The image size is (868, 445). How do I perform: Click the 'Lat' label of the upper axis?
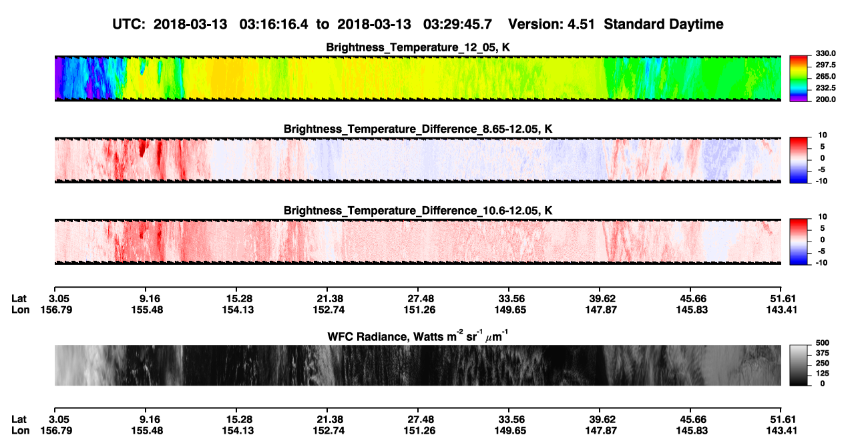[x=19, y=299]
